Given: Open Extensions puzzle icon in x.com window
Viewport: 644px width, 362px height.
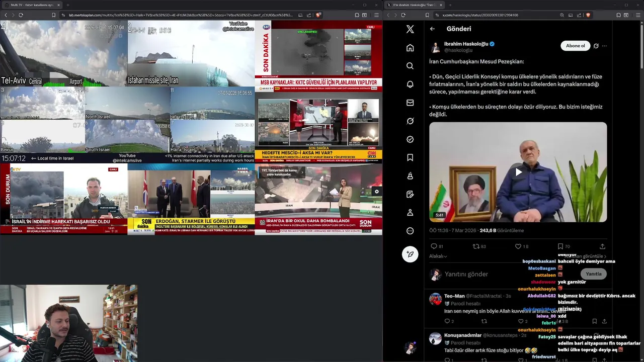Looking at the screenshot, I should [618, 15].
